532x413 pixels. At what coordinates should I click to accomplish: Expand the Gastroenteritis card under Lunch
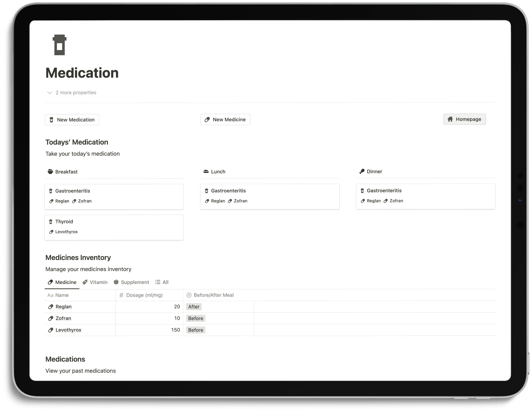point(228,190)
